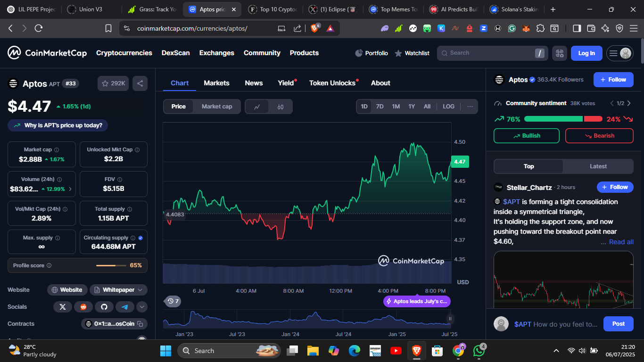Switch to Price view
644x362 pixels.
tap(179, 107)
